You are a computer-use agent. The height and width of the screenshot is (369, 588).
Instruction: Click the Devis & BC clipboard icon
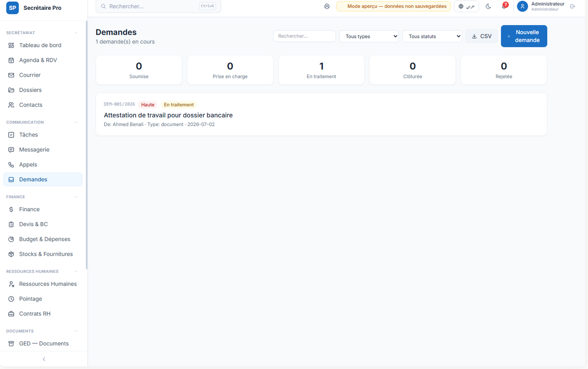(x=11, y=224)
